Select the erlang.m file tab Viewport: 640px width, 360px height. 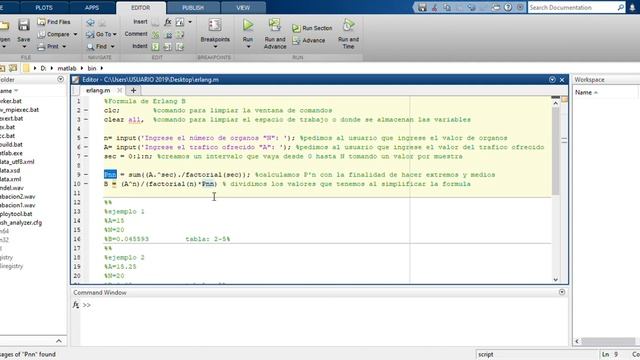tap(98, 91)
